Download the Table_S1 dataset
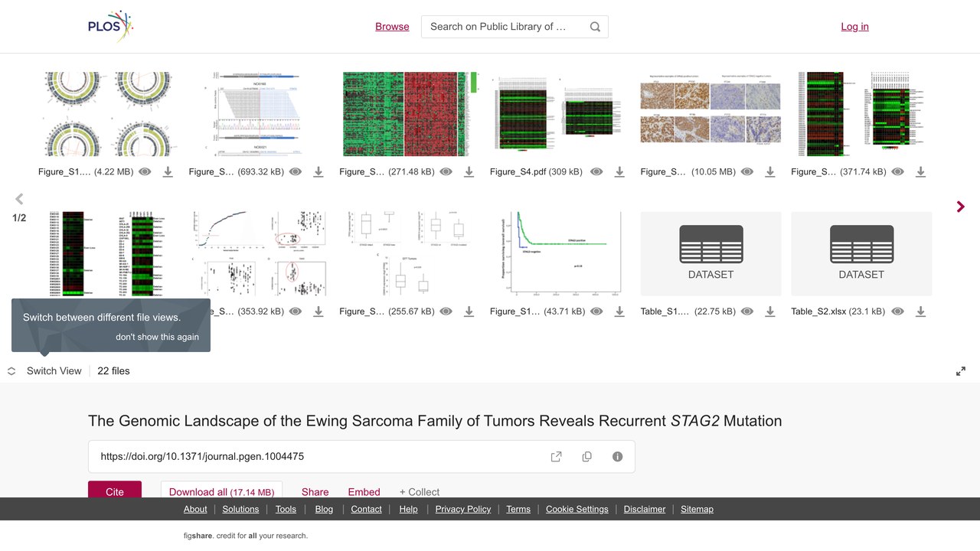980x551 pixels. [x=770, y=311]
